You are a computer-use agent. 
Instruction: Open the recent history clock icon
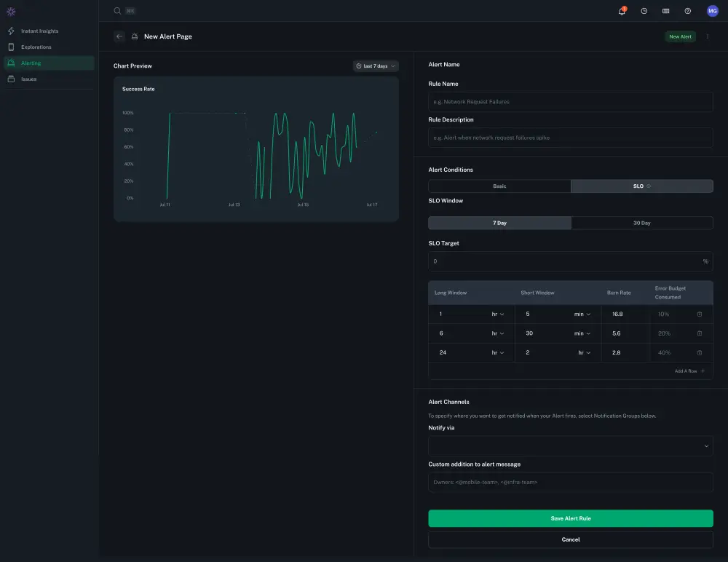[642, 11]
